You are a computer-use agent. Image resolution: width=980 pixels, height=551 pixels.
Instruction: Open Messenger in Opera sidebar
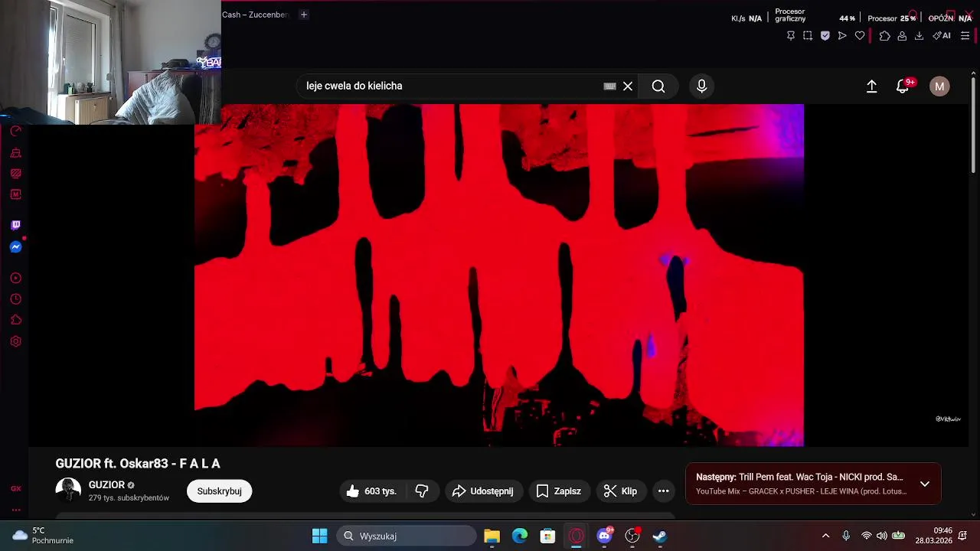pos(15,247)
